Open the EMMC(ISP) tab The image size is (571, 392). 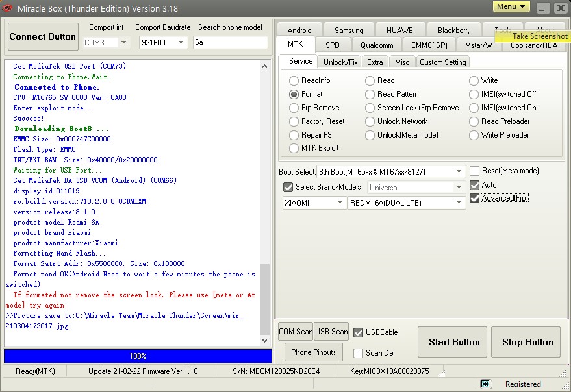[x=429, y=45]
